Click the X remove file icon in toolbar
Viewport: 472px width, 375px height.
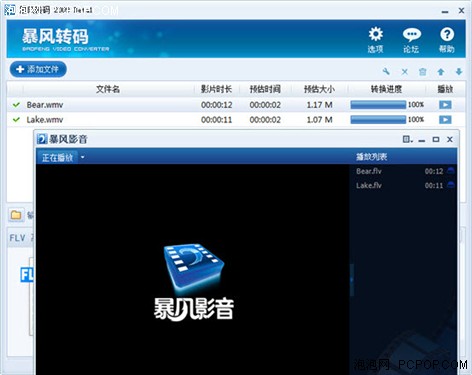click(405, 72)
